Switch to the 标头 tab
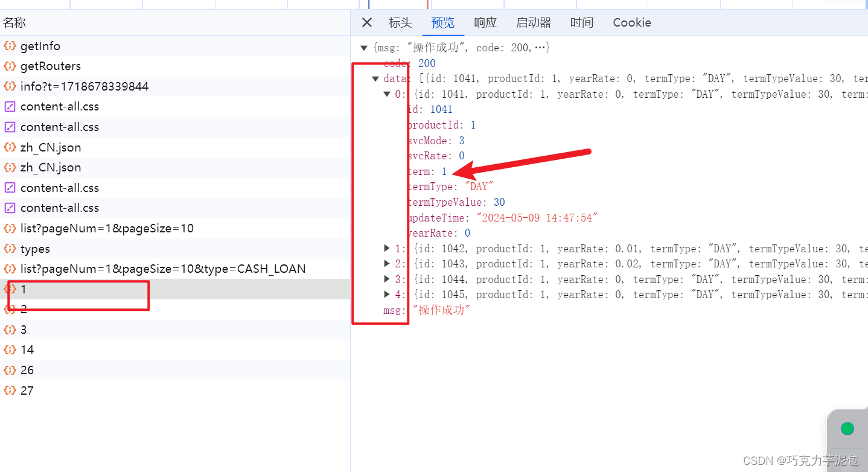Image resolution: width=868 pixels, height=472 pixels. 400,23
